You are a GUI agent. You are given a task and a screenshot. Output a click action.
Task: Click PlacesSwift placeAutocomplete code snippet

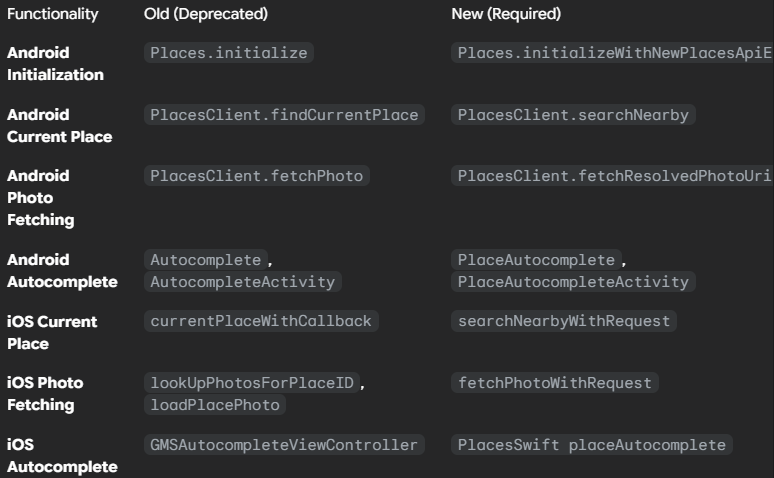590,444
